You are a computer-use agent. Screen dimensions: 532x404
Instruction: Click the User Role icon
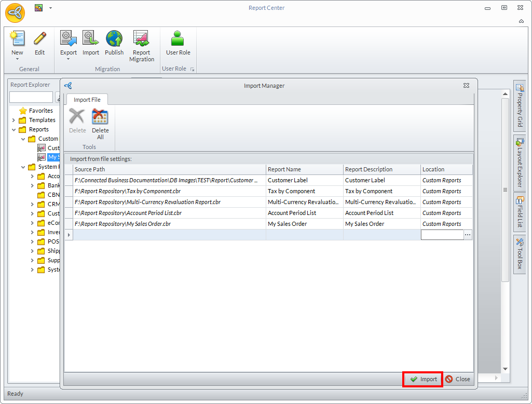coord(178,39)
